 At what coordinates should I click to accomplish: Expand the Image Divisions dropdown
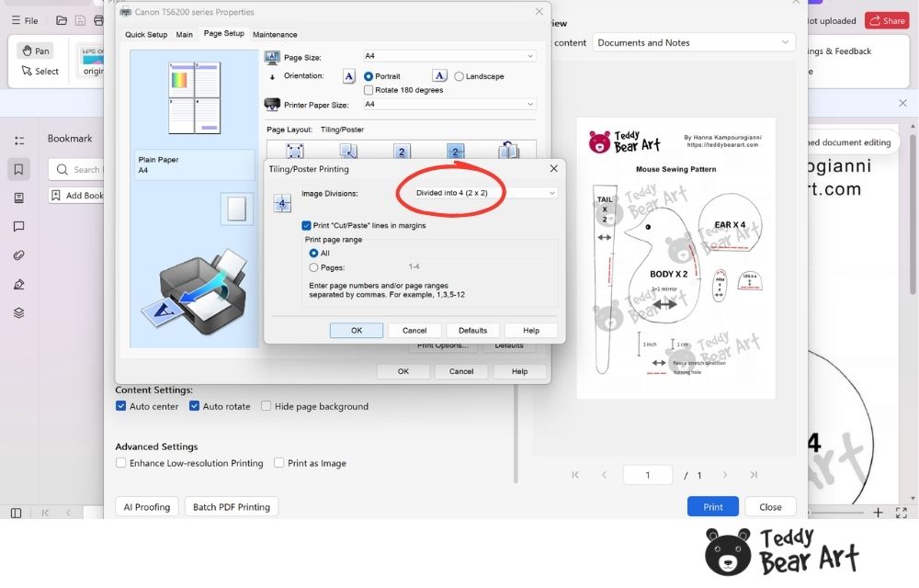coord(485,193)
